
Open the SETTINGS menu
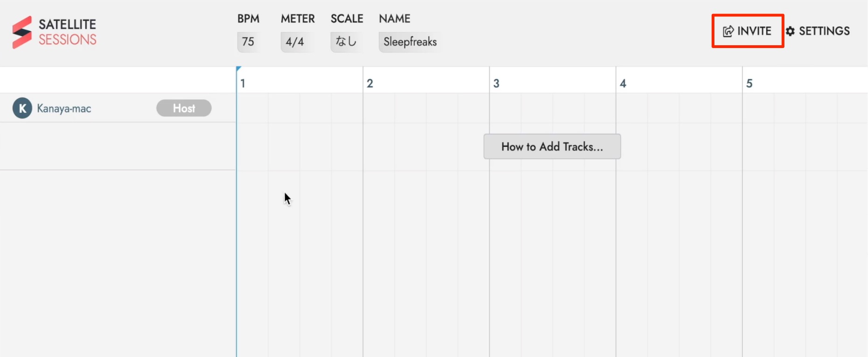click(x=824, y=31)
